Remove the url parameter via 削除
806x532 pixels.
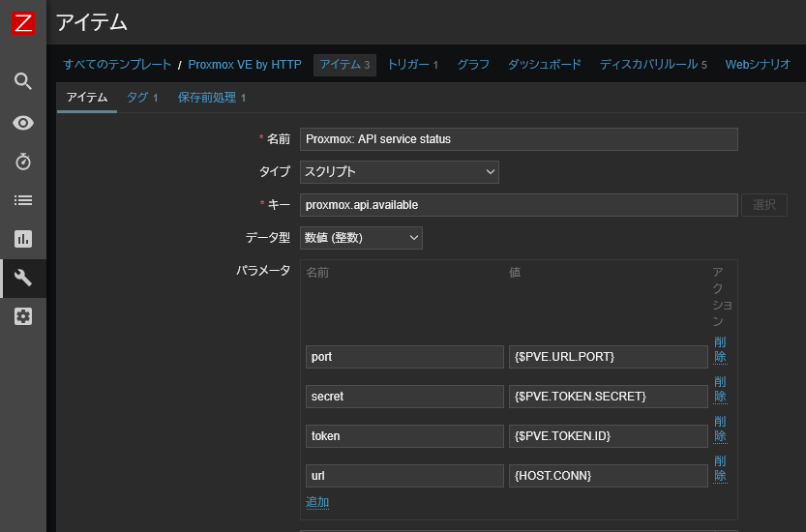pyautogui.click(x=720, y=468)
